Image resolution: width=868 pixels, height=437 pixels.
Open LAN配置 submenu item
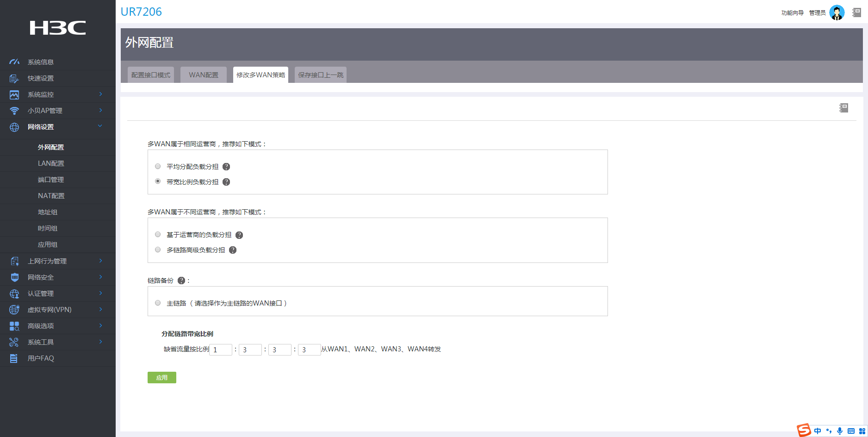pyautogui.click(x=51, y=163)
